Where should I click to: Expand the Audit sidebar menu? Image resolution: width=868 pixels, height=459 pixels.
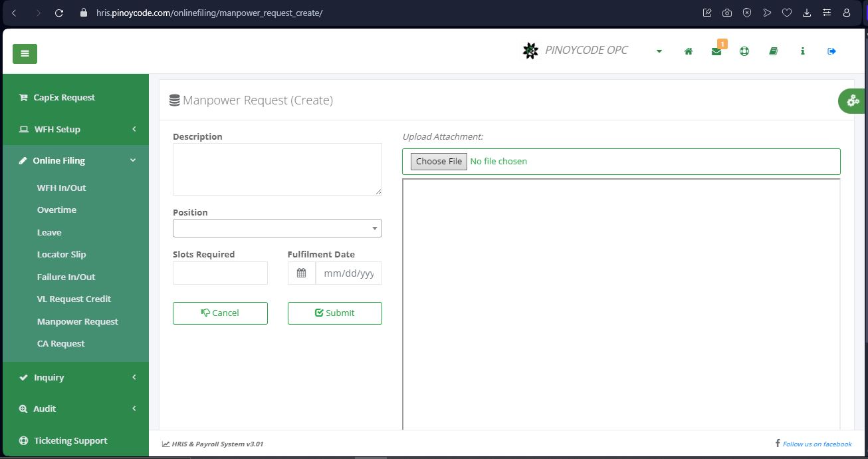tap(76, 408)
